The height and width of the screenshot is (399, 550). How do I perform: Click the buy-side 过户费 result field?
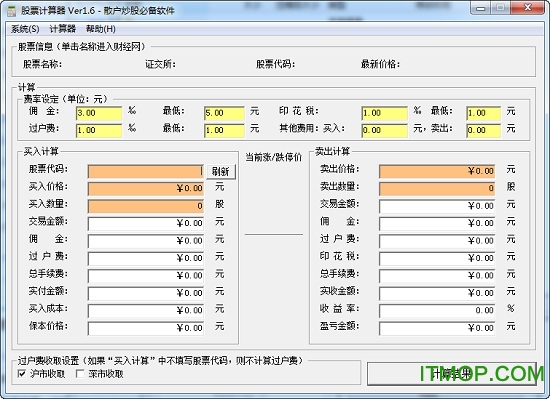pyautogui.click(x=146, y=258)
